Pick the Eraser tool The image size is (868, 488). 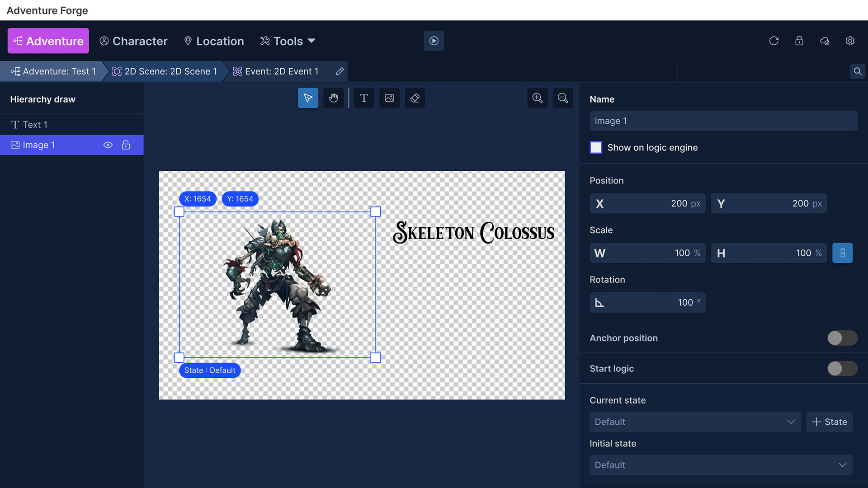pyautogui.click(x=415, y=98)
